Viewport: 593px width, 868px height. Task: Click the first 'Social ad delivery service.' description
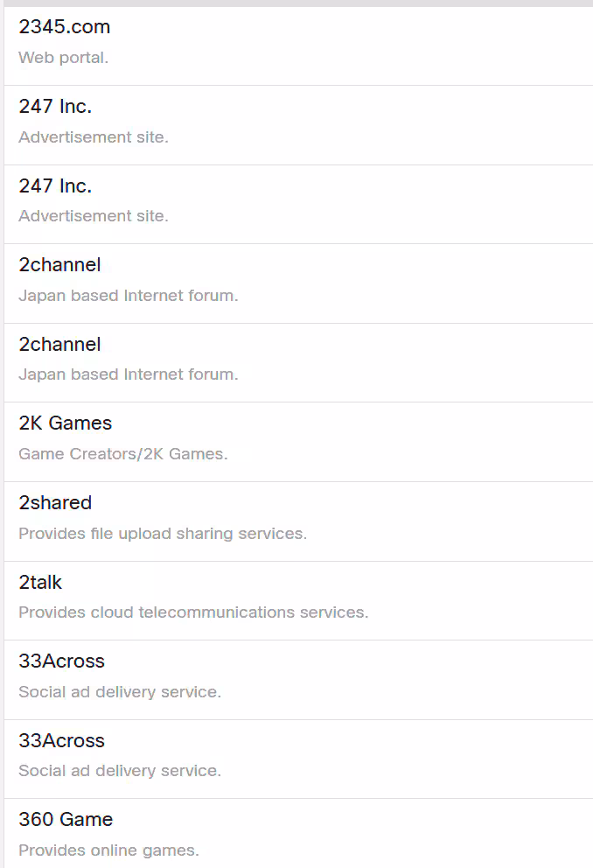point(120,692)
